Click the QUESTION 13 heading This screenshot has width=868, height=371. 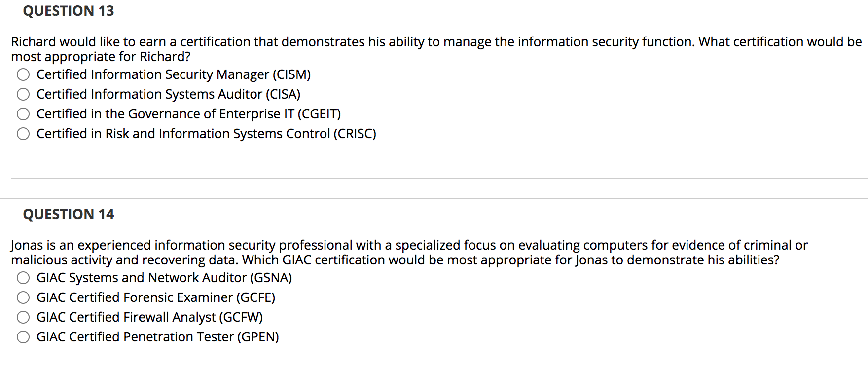pos(69,11)
